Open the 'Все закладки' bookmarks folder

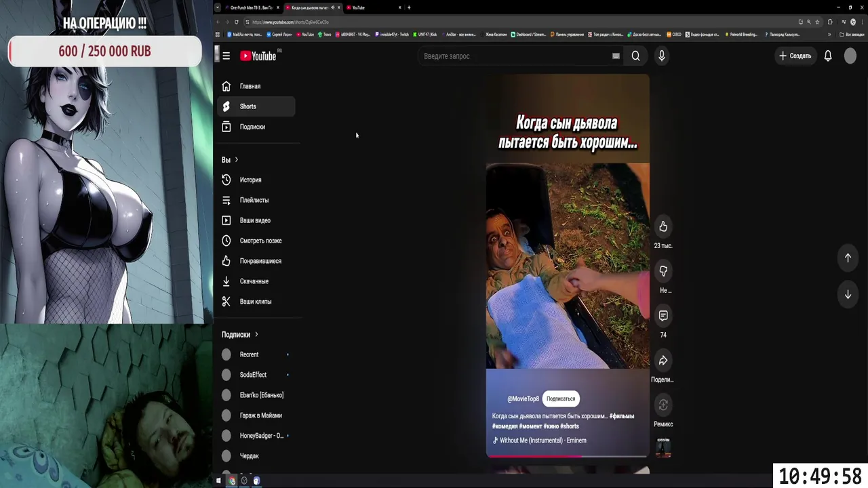tap(852, 35)
